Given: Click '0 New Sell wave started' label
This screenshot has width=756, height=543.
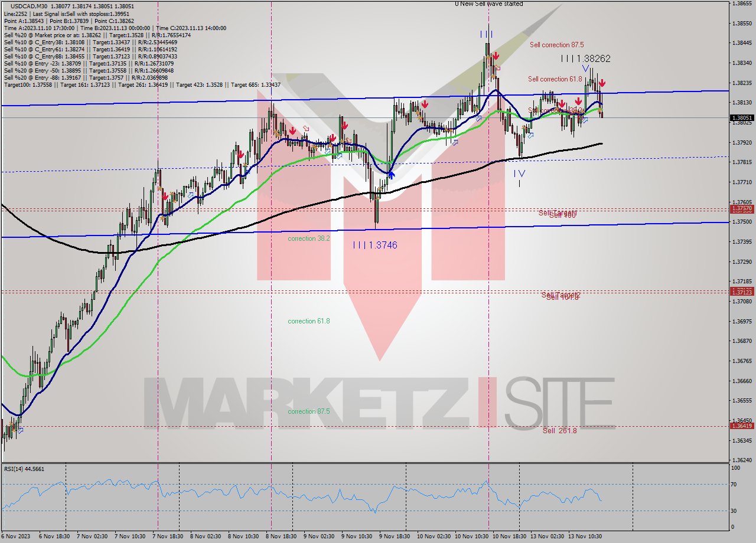Looking at the screenshot, I should (x=488, y=4).
